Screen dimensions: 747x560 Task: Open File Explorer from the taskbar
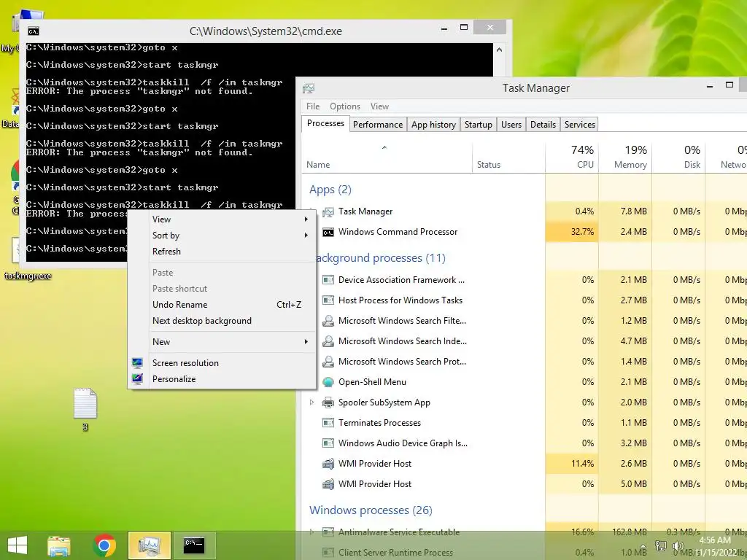[x=58, y=545]
